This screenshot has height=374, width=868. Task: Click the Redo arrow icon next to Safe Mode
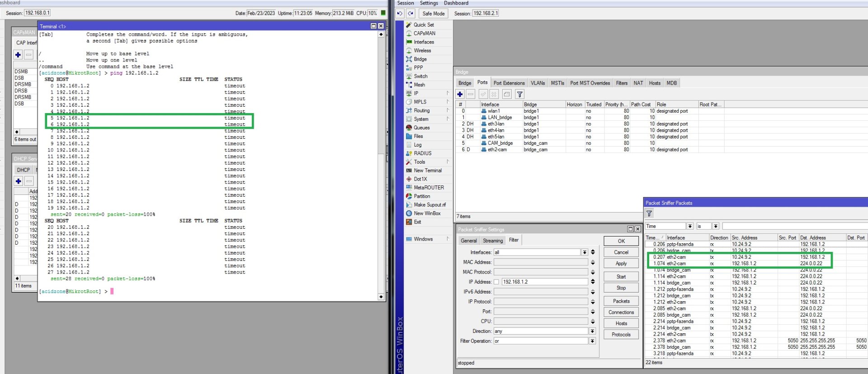[410, 14]
